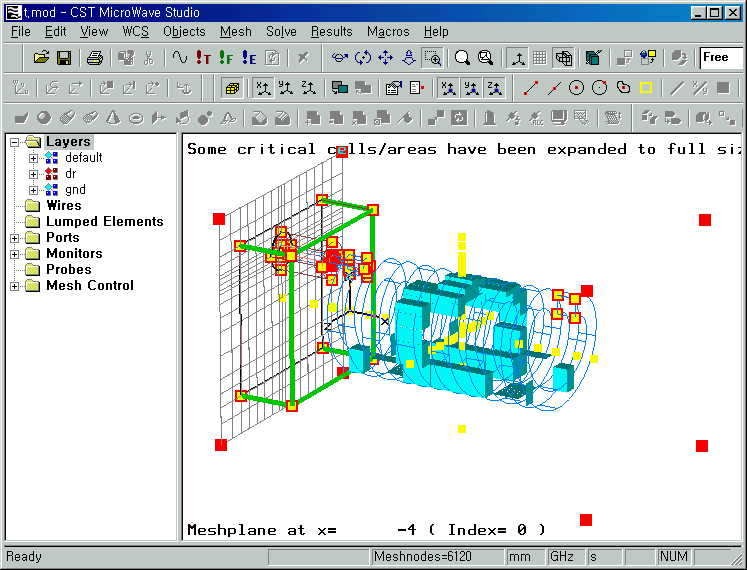This screenshot has width=747, height=570.
Task: Click Meshnodes=6120 in status bar
Action: pos(437,557)
